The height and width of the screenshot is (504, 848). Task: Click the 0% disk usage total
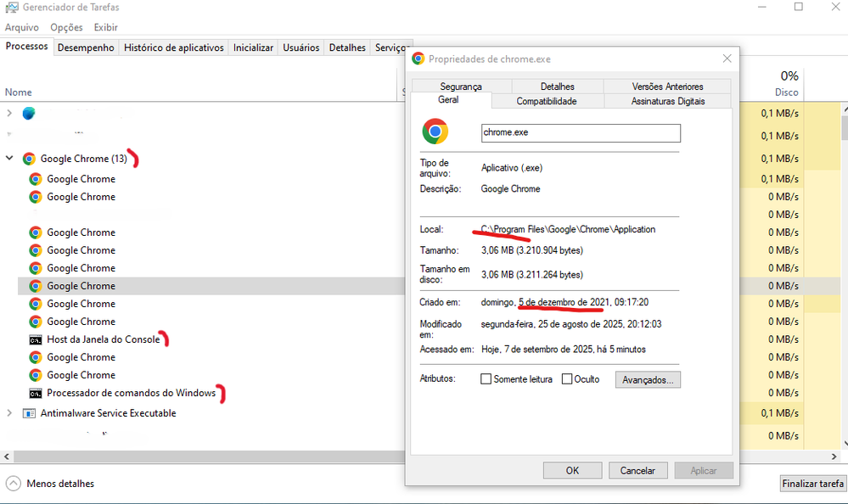789,76
